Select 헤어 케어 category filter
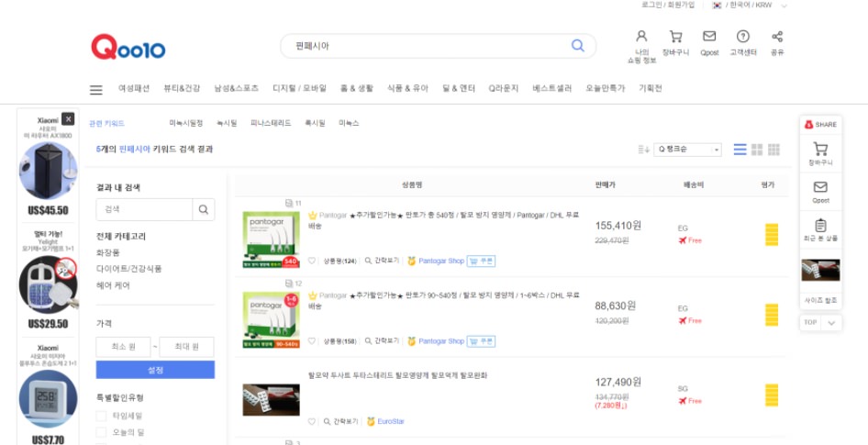868x445 pixels. (x=113, y=285)
